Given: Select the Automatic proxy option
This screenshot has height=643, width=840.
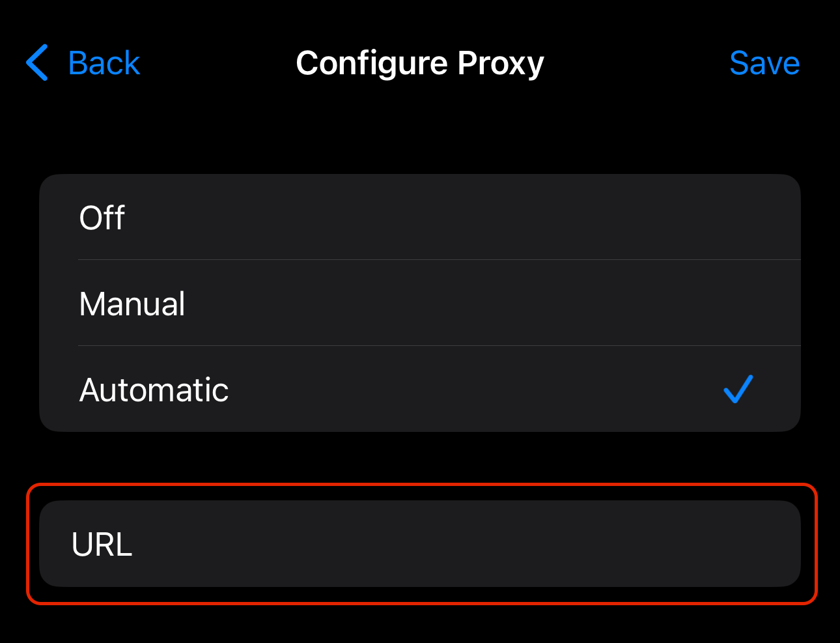Looking at the screenshot, I should coord(419,390).
